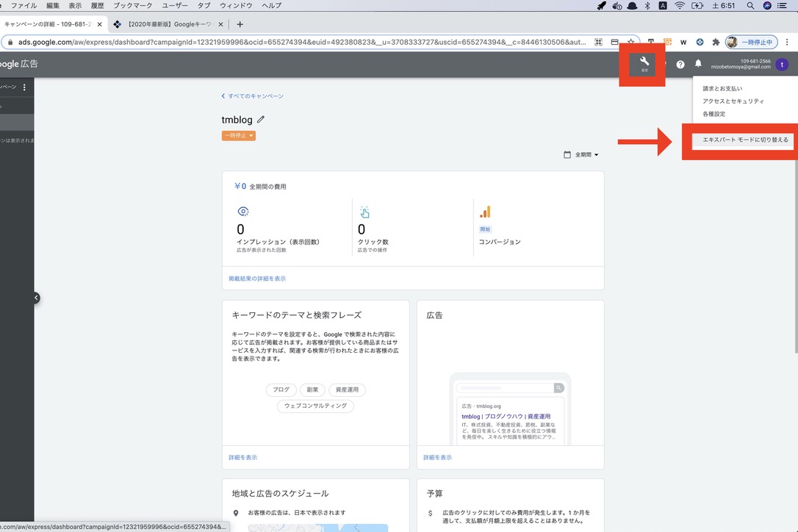Select エキスパート モードに切り替える

[x=745, y=140]
